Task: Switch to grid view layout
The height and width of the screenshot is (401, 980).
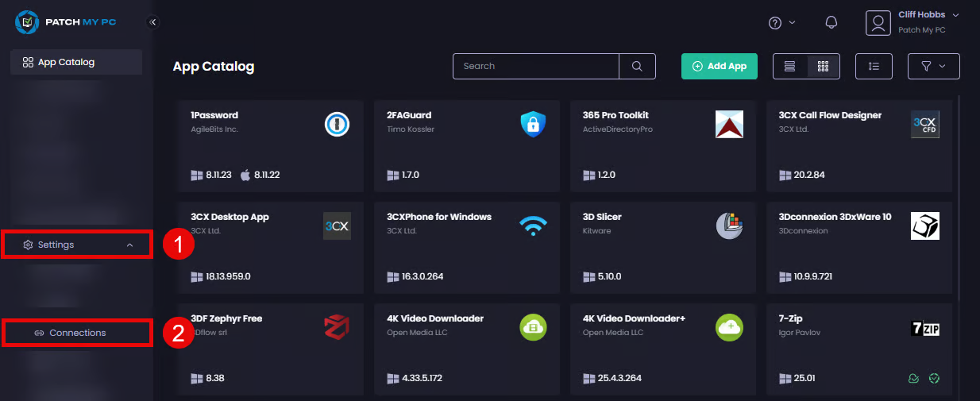Action: click(x=823, y=67)
